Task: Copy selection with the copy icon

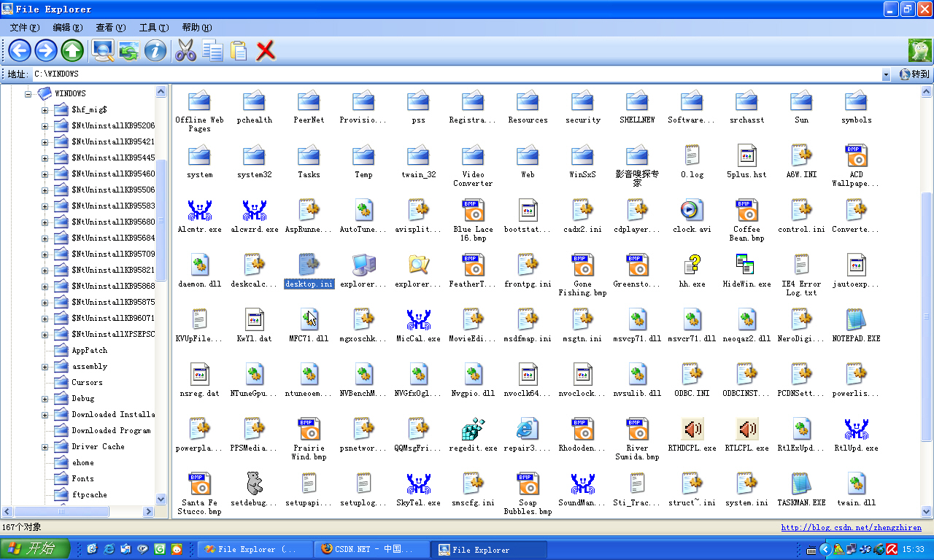Action: point(212,50)
